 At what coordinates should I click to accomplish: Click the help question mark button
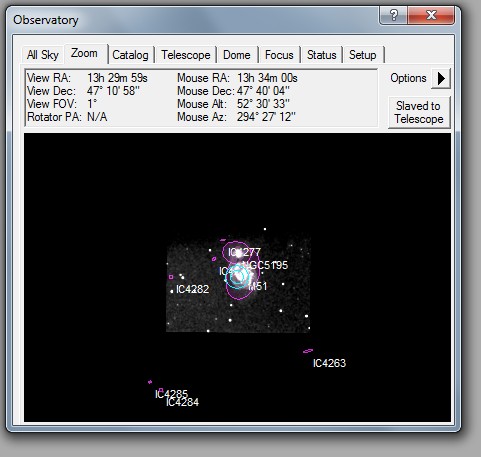(x=394, y=15)
